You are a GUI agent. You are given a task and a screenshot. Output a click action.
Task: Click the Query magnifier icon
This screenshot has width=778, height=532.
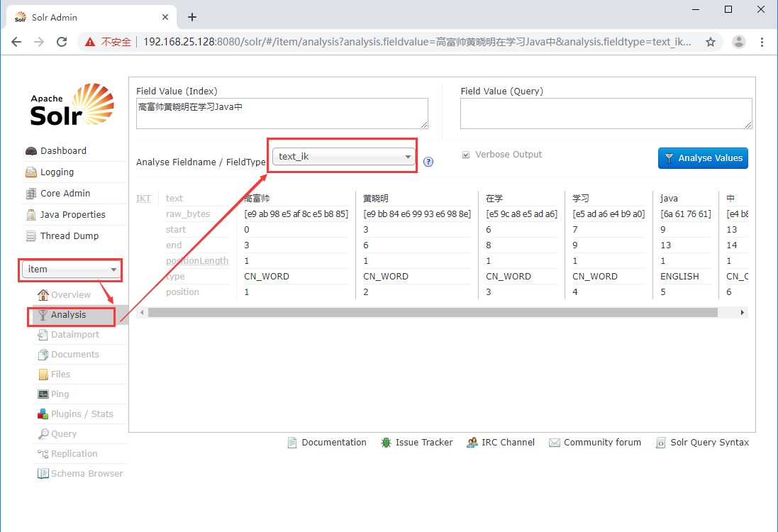click(43, 433)
